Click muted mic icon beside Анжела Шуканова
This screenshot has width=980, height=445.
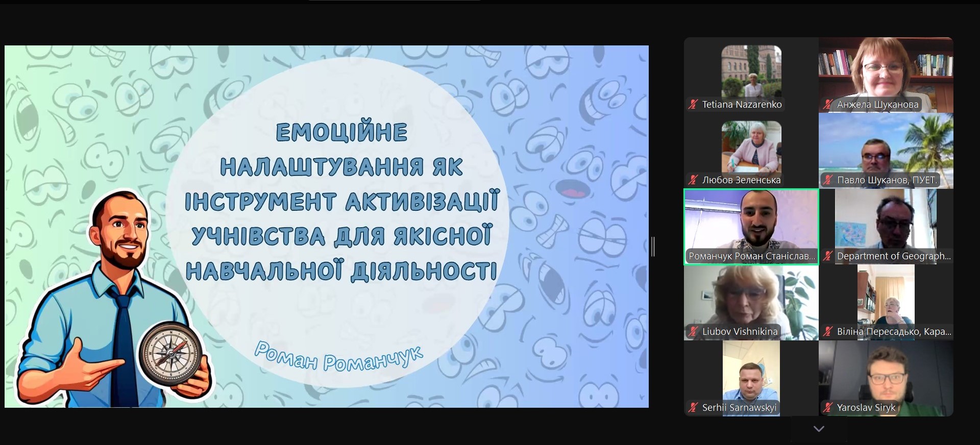827,105
